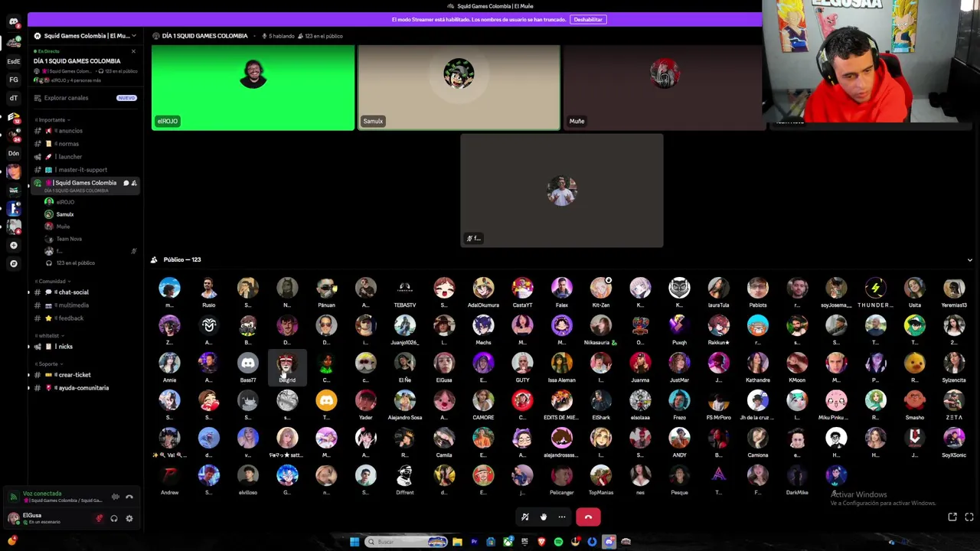Toggle headphones deafen in user panel
Viewport: 980px width, 551px height.
pos(114,518)
